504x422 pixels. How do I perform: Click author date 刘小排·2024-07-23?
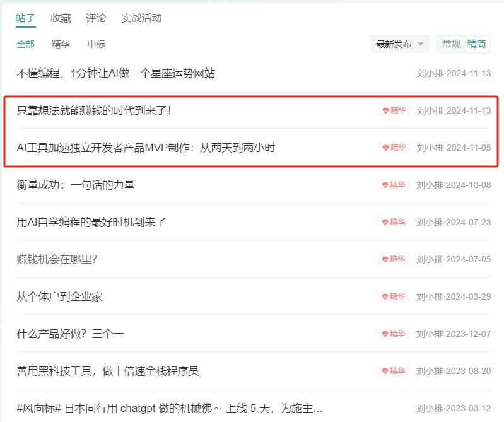(x=454, y=222)
